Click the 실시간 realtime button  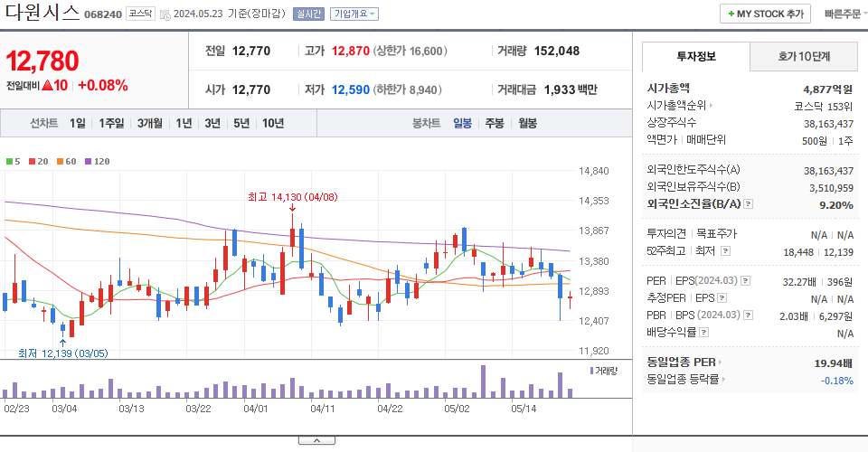pyautogui.click(x=308, y=14)
